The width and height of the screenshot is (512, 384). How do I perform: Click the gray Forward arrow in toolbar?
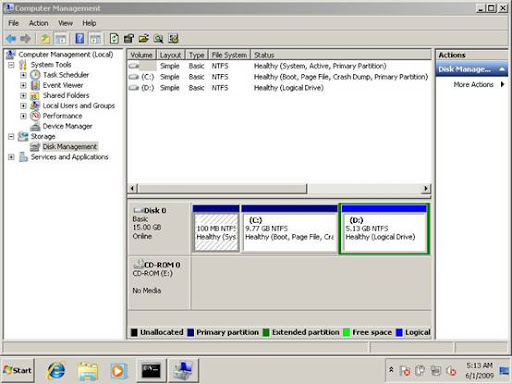[25, 39]
